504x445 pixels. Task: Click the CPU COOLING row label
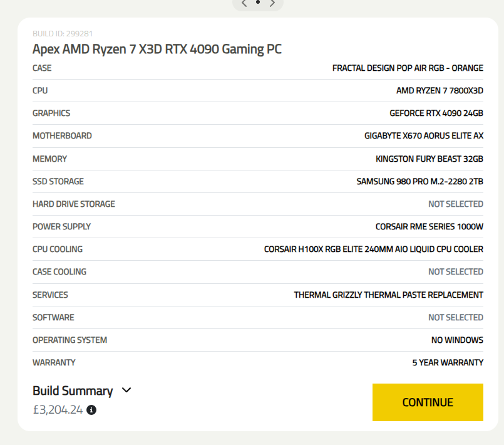coord(58,249)
